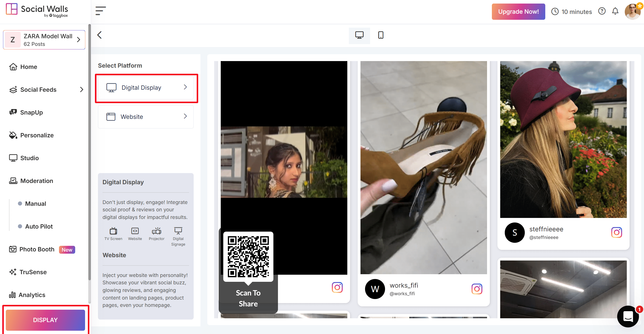The width and height of the screenshot is (644, 334).
Task: Click the QR code Scan To Share
Action: click(248, 256)
